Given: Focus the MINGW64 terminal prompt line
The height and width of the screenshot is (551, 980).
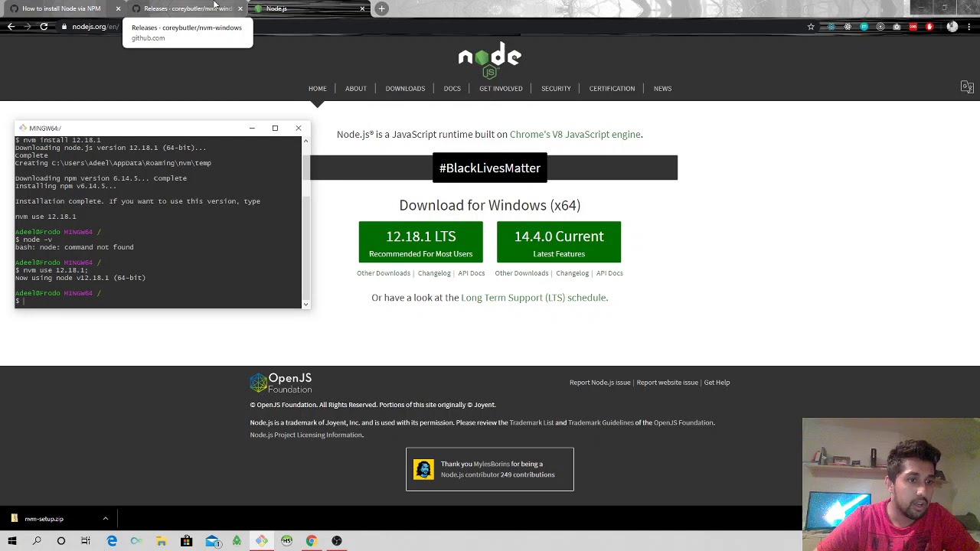Looking at the screenshot, I should click(x=158, y=301).
